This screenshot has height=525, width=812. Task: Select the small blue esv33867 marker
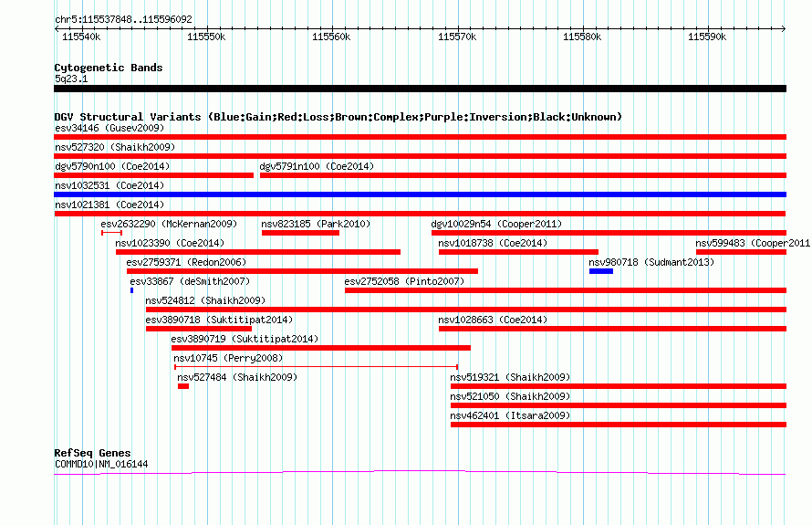[132, 290]
